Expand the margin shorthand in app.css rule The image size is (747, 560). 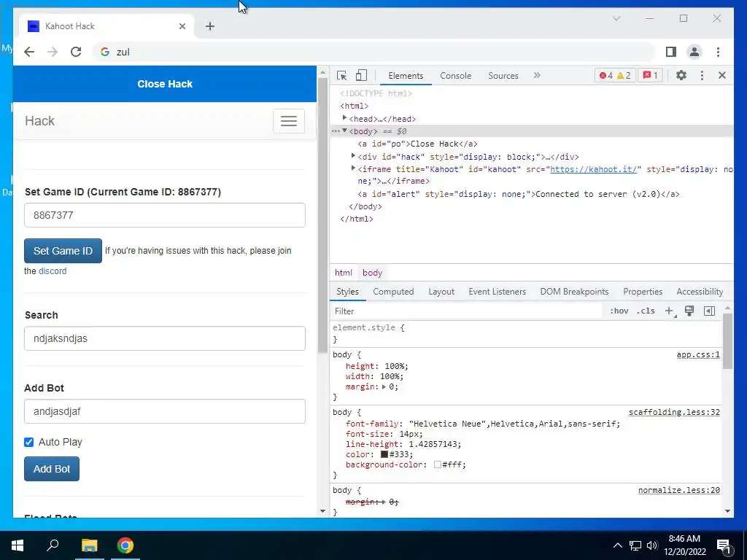click(384, 386)
